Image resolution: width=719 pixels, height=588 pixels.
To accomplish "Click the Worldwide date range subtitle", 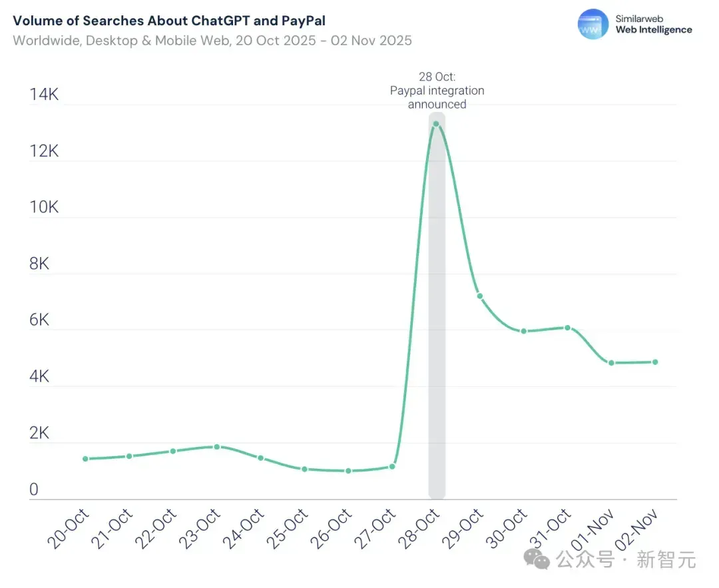I will coord(212,41).
